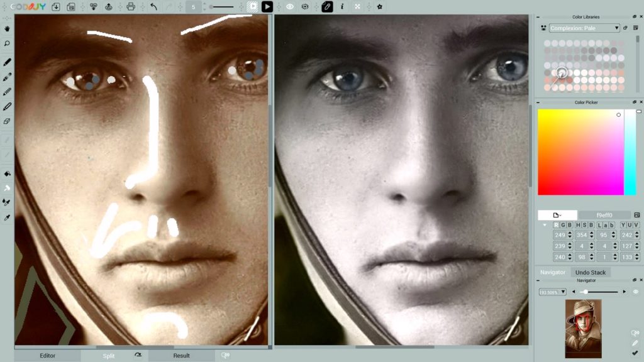Click the Split view button
644x362 pixels.
[109, 356]
